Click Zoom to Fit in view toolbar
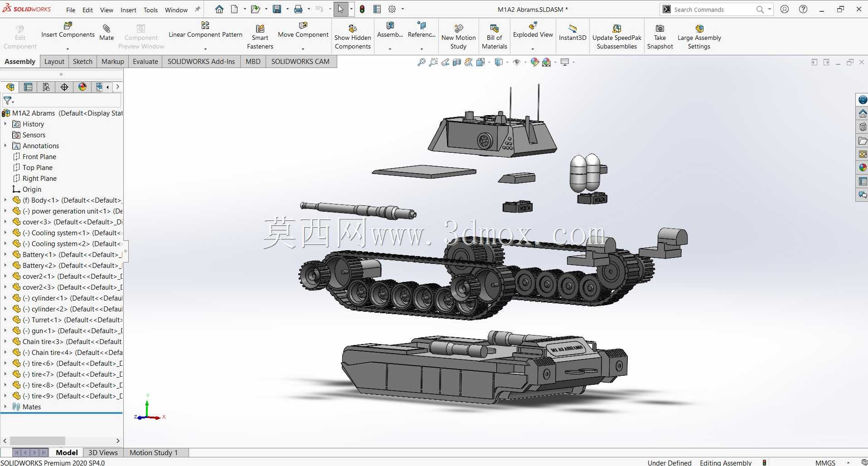Screen dimensions: 868x466 [422, 62]
